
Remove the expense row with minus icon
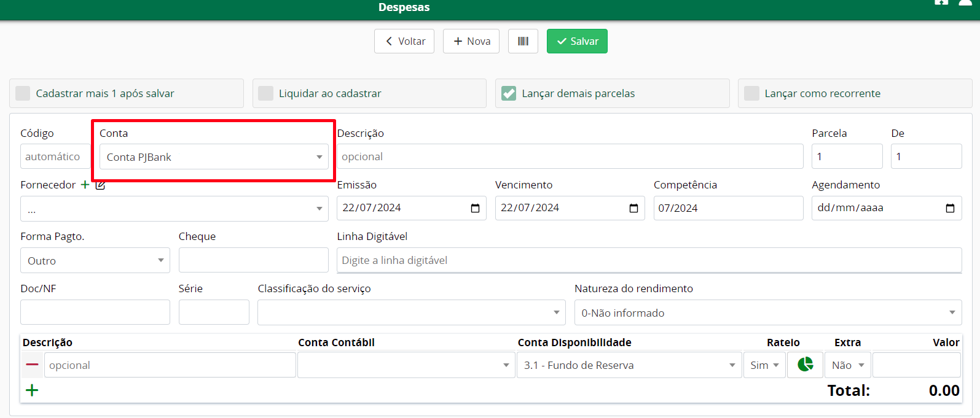[x=32, y=365]
